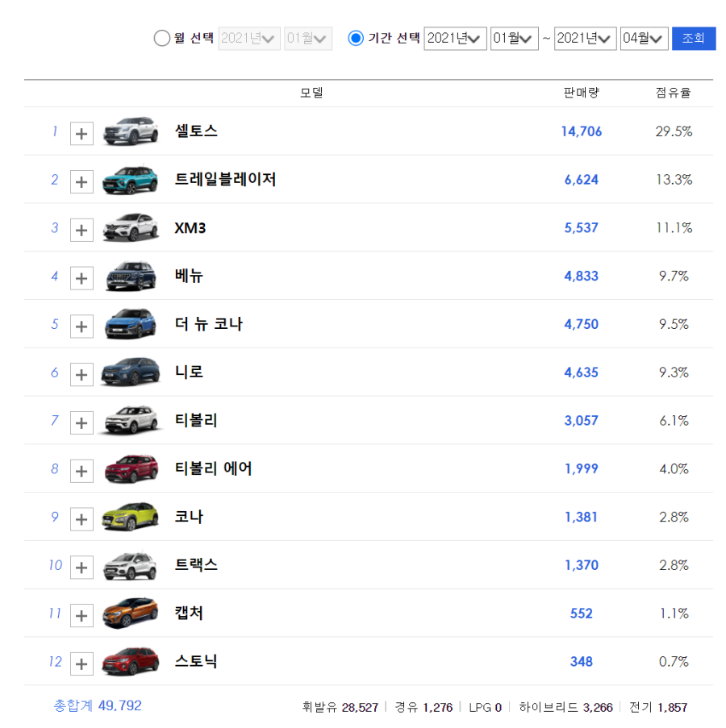This screenshot has height=728, width=726.
Task: Select the 기간 선택 radio button
Action: (356, 38)
